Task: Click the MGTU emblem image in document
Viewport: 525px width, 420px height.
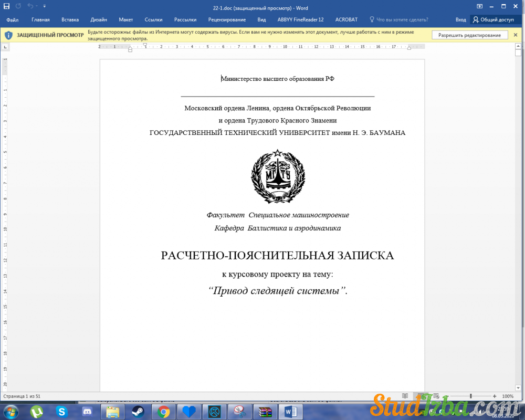Action: [x=278, y=176]
